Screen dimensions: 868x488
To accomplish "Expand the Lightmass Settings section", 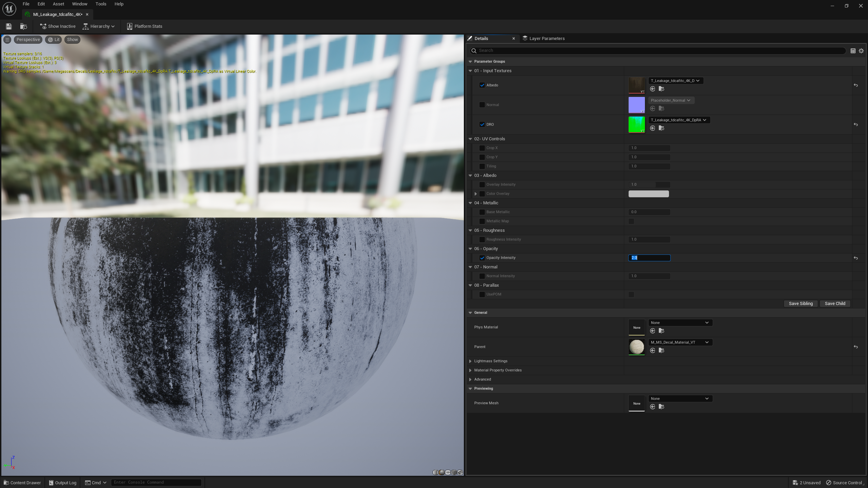I will [x=470, y=361].
